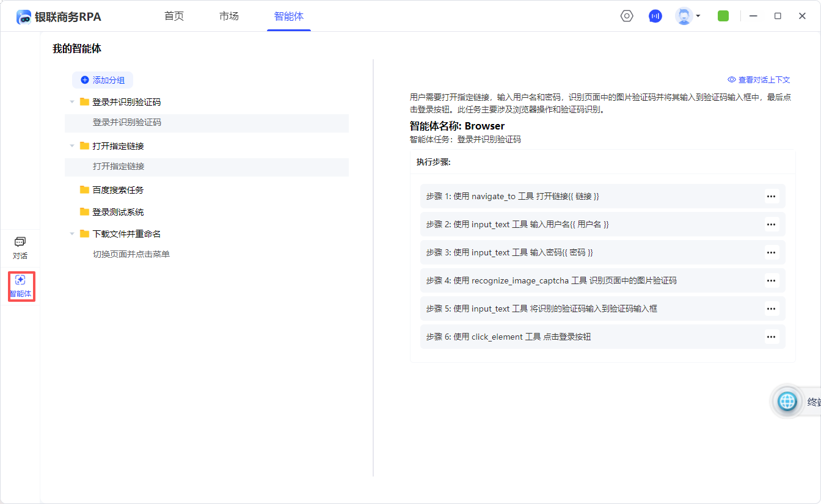Viewport: 821px width, 504px height.
Task: Click the user avatar icon
Action: pos(684,16)
